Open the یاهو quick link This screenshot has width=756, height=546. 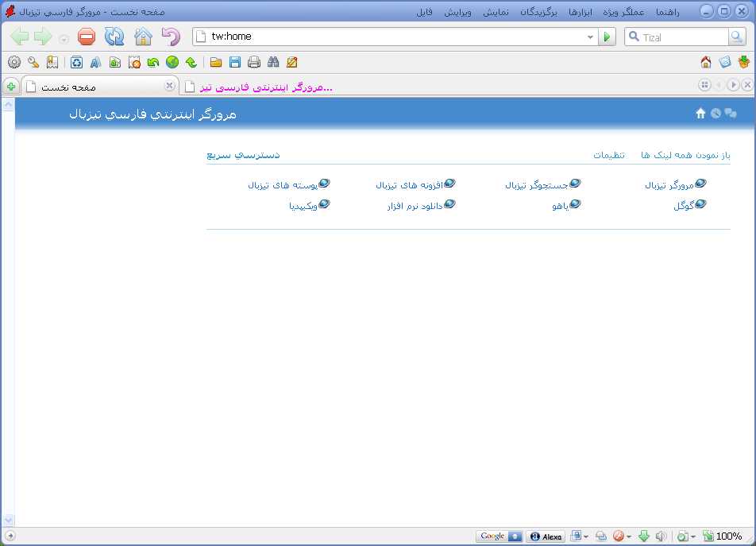(566, 206)
